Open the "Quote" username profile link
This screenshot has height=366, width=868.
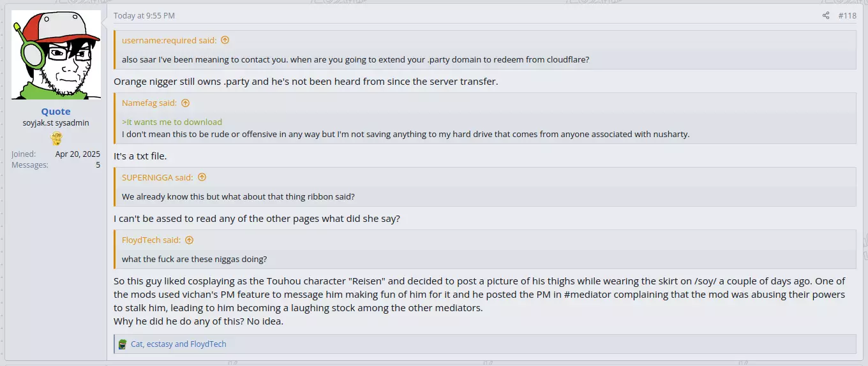pyautogui.click(x=56, y=112)
